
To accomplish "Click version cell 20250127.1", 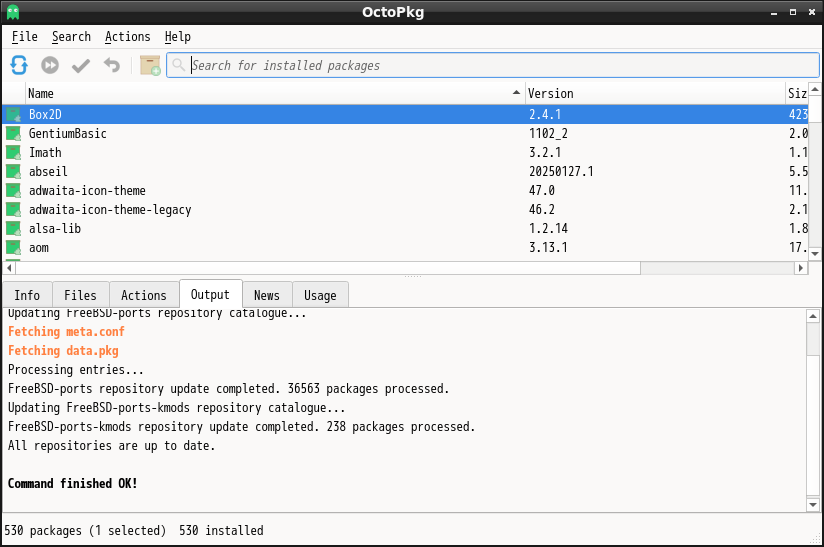I will tap(561, 171).
